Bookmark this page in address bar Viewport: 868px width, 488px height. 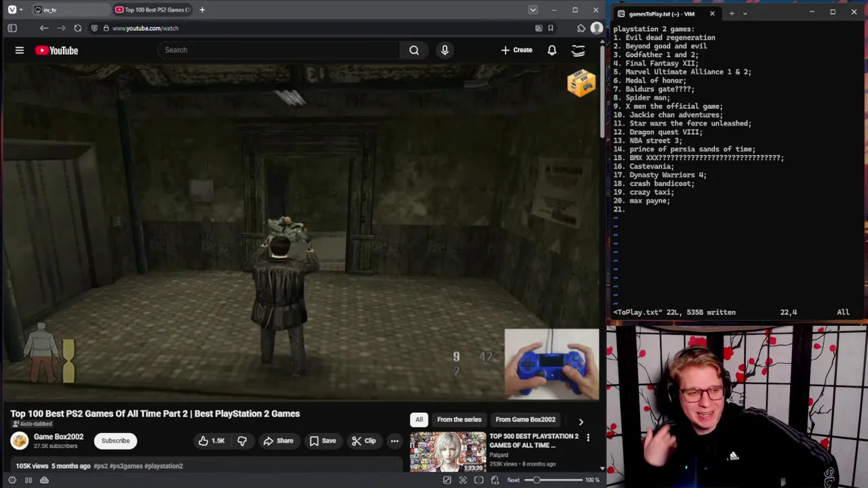click(551, 28)
